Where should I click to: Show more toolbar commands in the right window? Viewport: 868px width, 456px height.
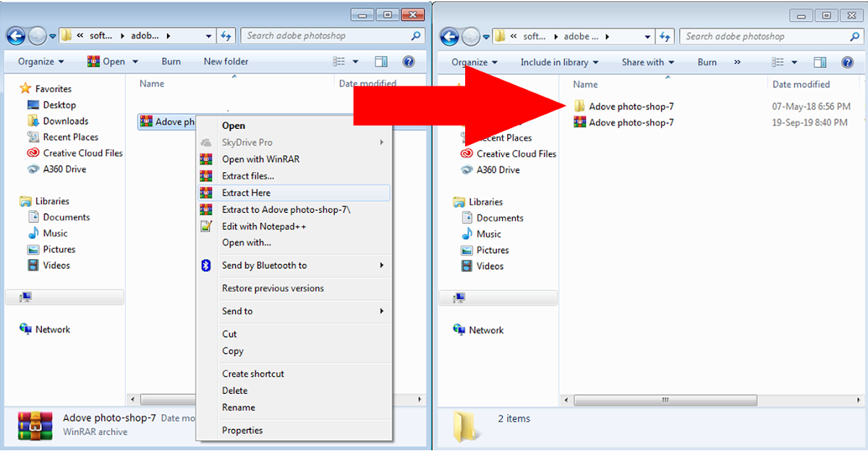[737, 62]
